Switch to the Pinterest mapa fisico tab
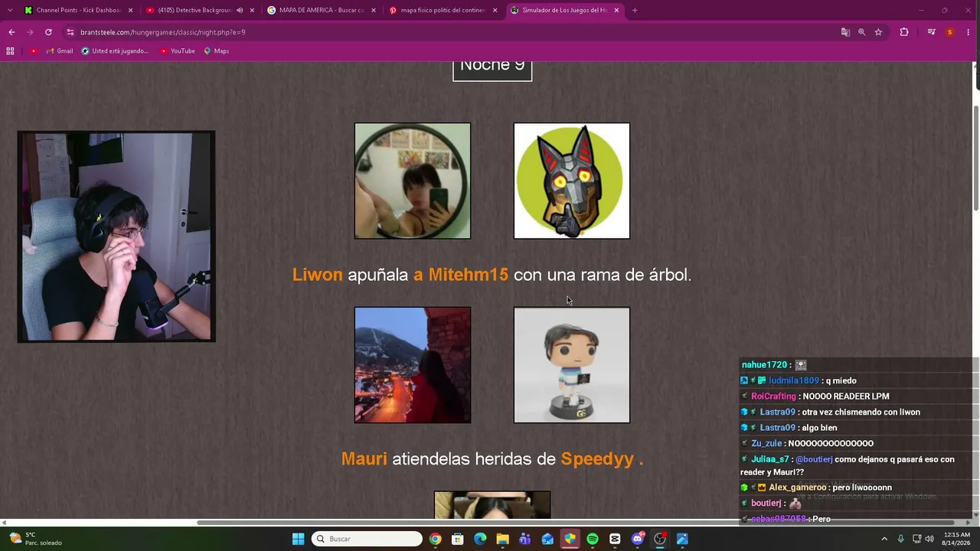Viewport: 980px width, 551px height. click(x=442, y=10)
